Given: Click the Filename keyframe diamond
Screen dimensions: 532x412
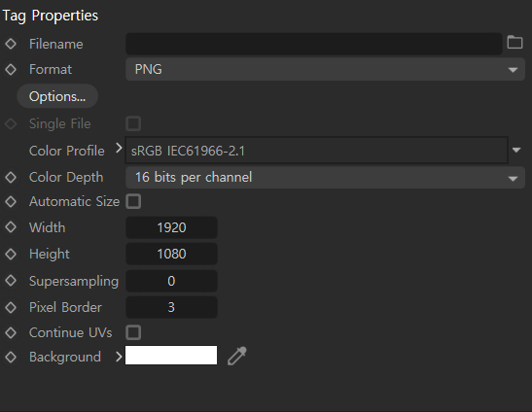Looking at the screenshot, I should (x=11, y=44).
